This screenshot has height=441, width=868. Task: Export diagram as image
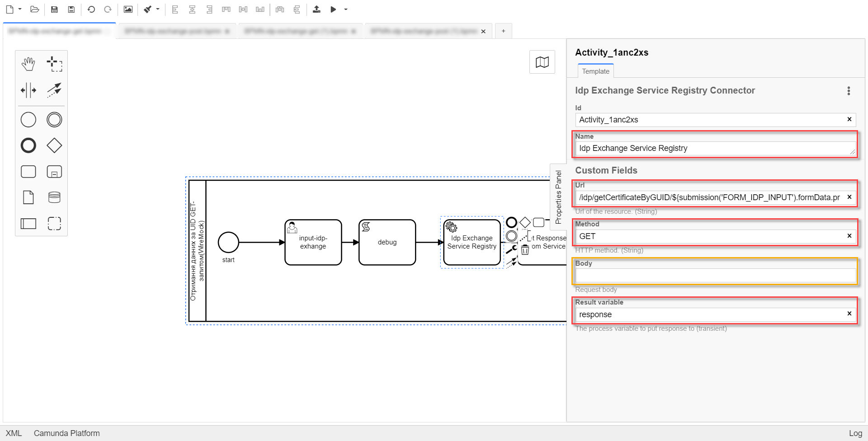128,9
